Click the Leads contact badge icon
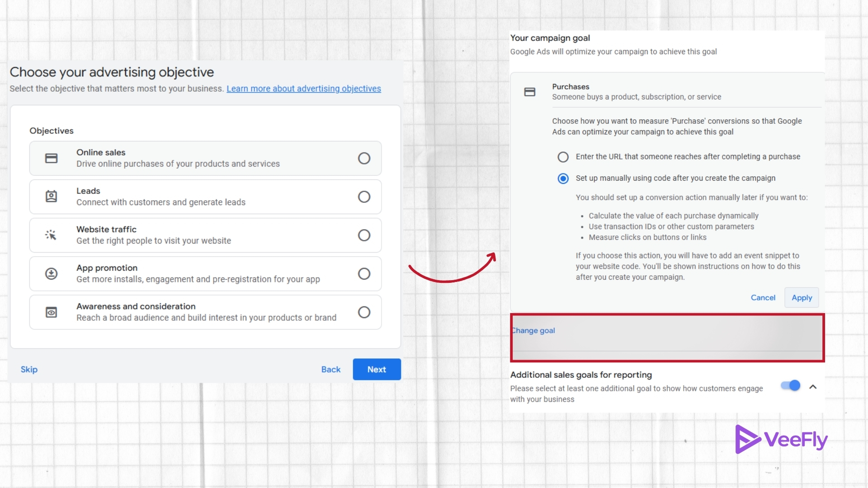Image resolution: width=868 pixels, height=488 pixels. 52,196
